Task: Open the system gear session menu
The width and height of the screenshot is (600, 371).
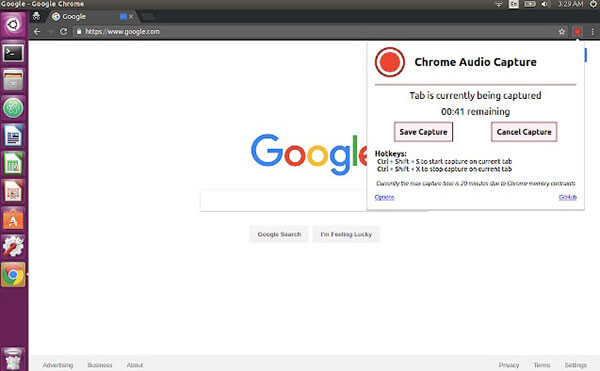Action: pos(593,4)
